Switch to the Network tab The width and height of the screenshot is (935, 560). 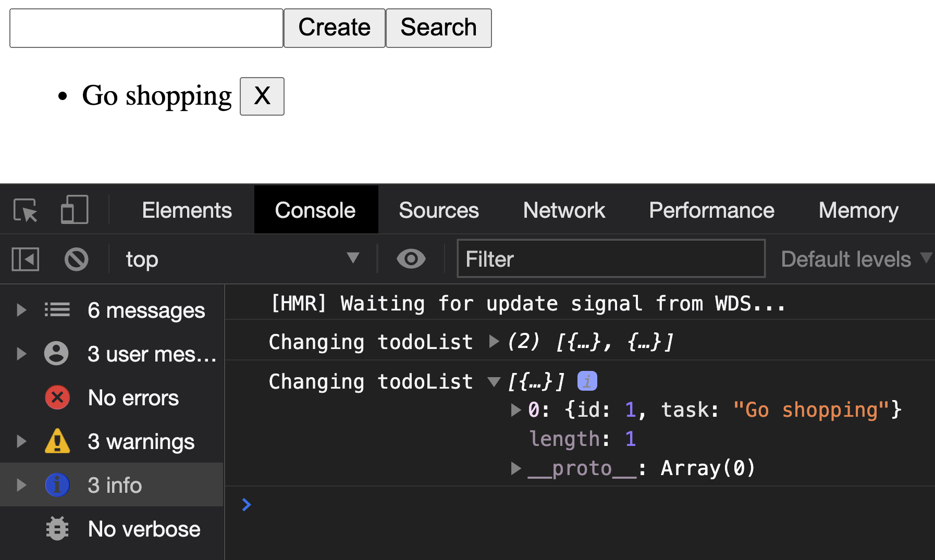click(563, 210)
